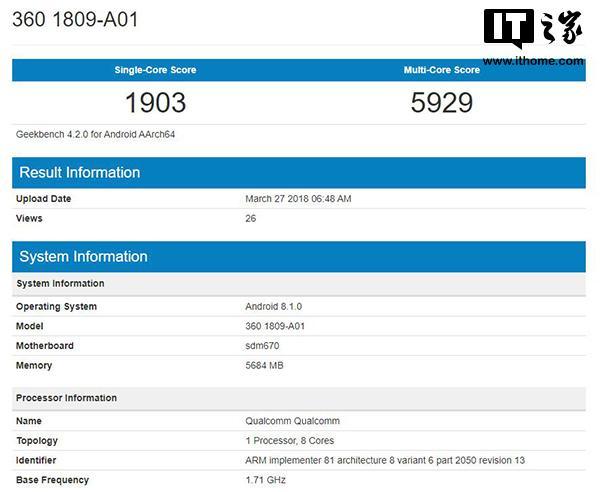Screen dimensions: 600x492
Task: Click the Upload Date value March 27 2018
Action: (298, 199)
